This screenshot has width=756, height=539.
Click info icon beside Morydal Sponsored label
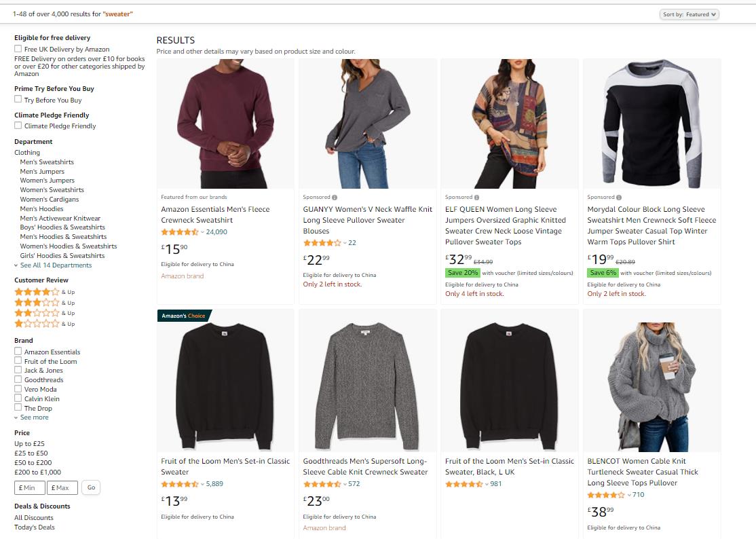click(x=619, y=198)
